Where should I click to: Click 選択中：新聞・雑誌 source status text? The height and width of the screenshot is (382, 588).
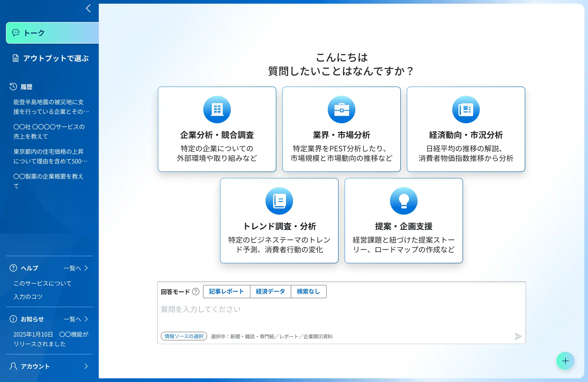tap(271, 336)
